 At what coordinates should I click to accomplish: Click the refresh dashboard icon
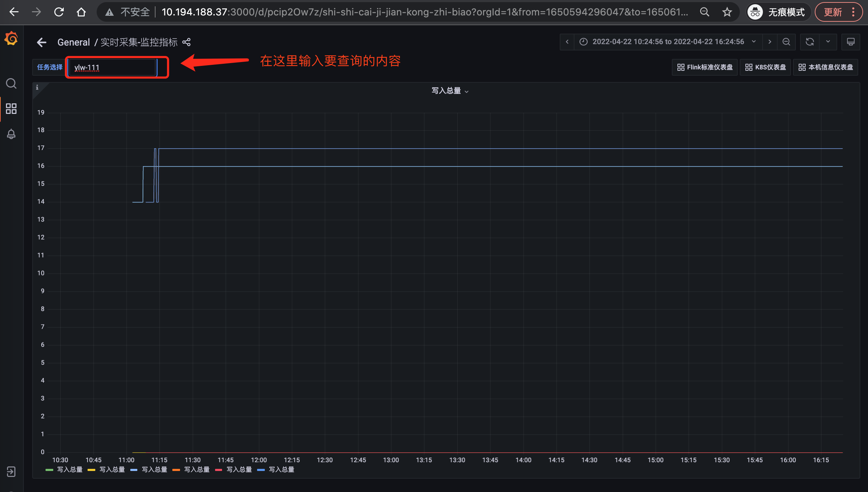810,42
